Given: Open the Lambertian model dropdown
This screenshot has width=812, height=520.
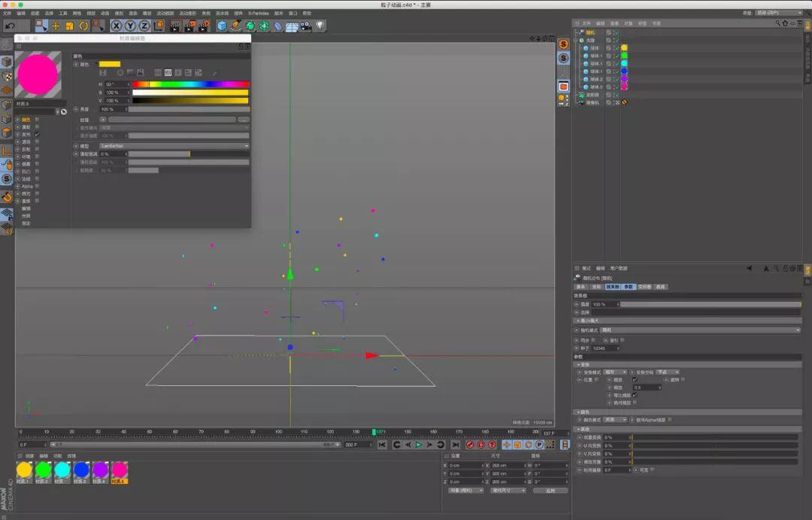Looking at the screenshot, I should [x=174, y=146].
